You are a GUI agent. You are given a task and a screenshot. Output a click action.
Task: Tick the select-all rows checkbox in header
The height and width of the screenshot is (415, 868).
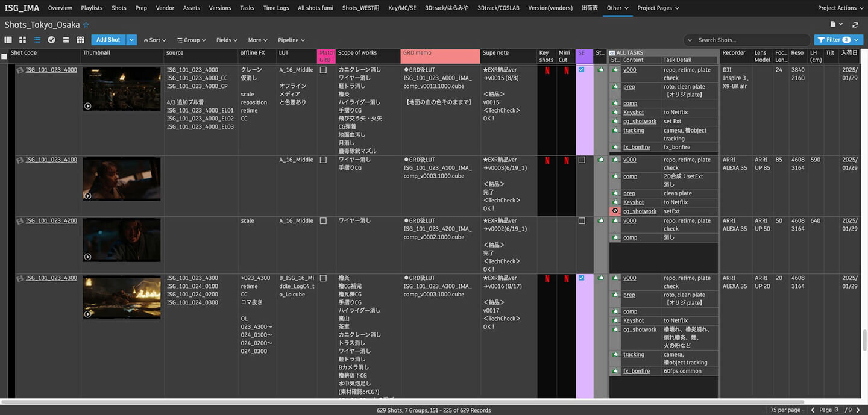(4, 57)
